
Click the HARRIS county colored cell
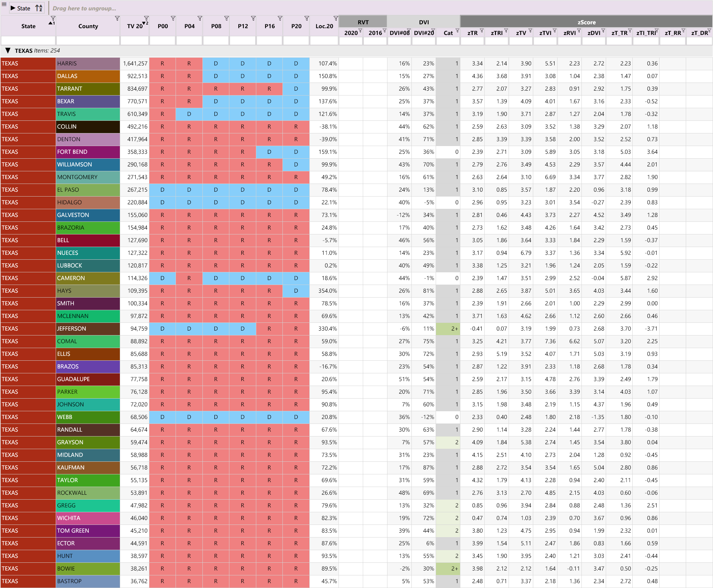click(x=88, y=63)
